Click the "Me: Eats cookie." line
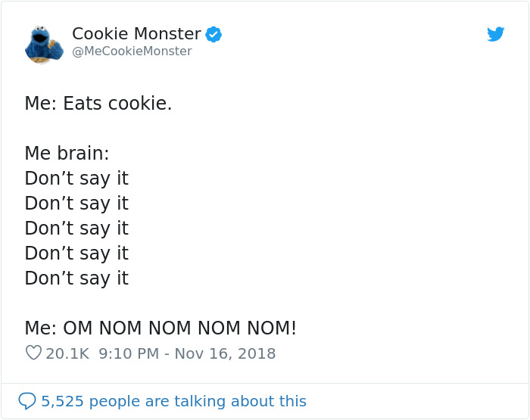Image resolution: width=530 pixels, height=420 pixels. click(x=98, y=104)
